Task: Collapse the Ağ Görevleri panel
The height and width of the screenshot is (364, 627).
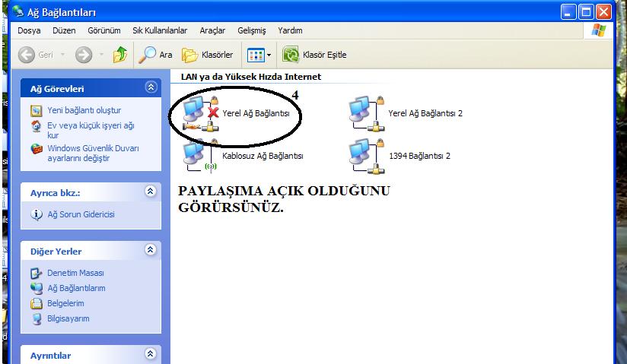Action: (151, 87)
